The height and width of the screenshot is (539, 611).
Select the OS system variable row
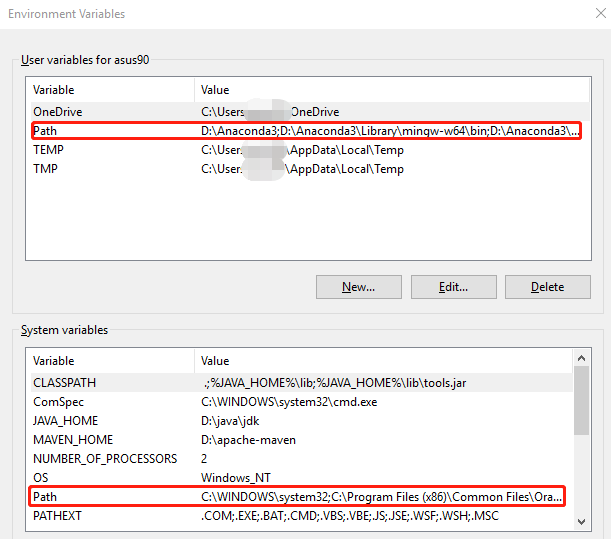tap(302, 478)
